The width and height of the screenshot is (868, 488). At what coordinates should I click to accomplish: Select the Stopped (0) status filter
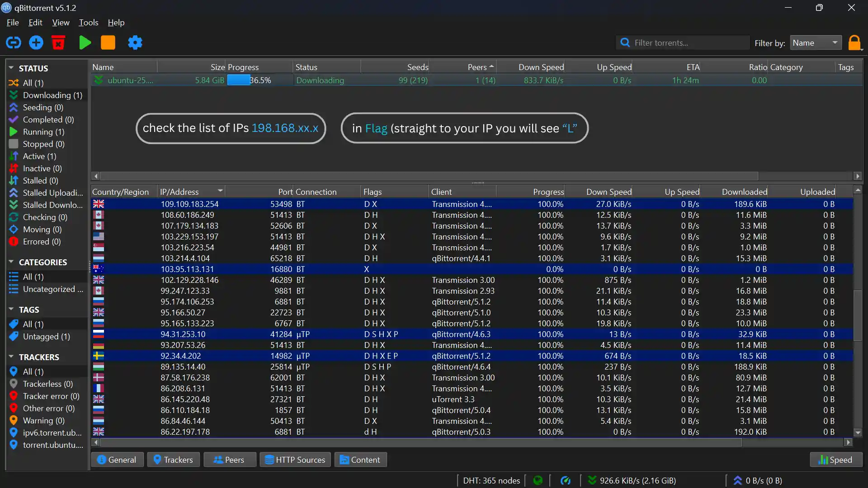pyautogui.click(x=47, y=144)
